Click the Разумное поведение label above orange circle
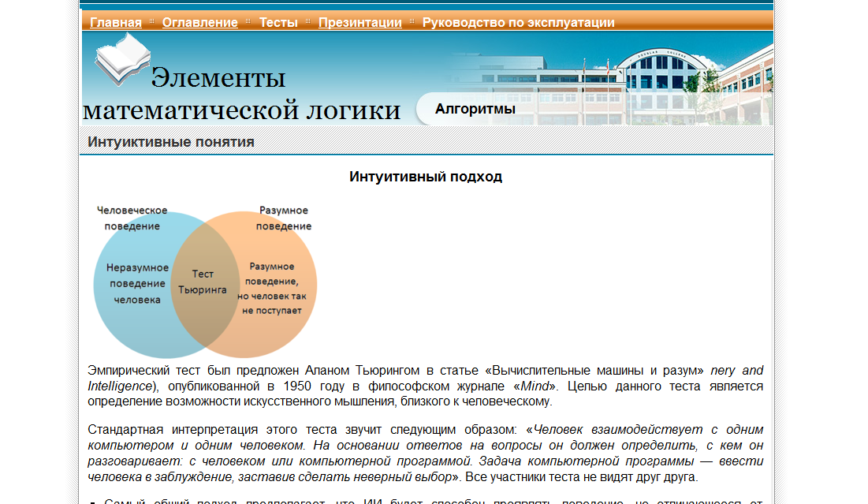868x504 pixels. click(x=284, y=218)
